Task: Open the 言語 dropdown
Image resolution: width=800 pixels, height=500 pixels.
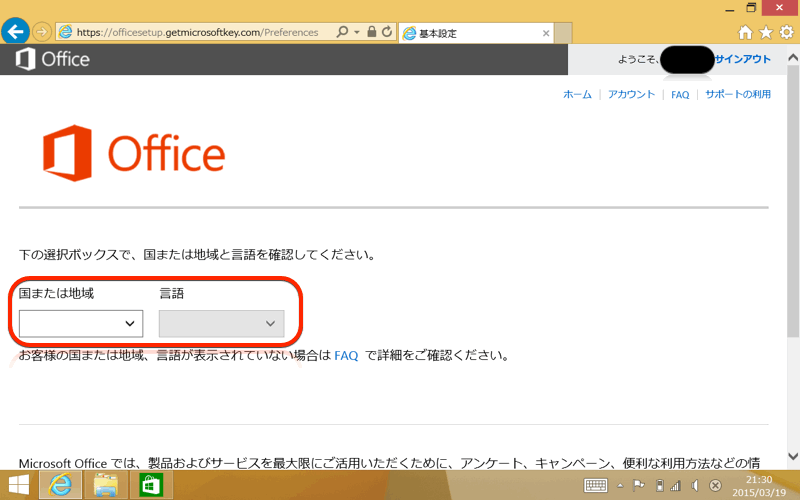Action: (221, 323)
